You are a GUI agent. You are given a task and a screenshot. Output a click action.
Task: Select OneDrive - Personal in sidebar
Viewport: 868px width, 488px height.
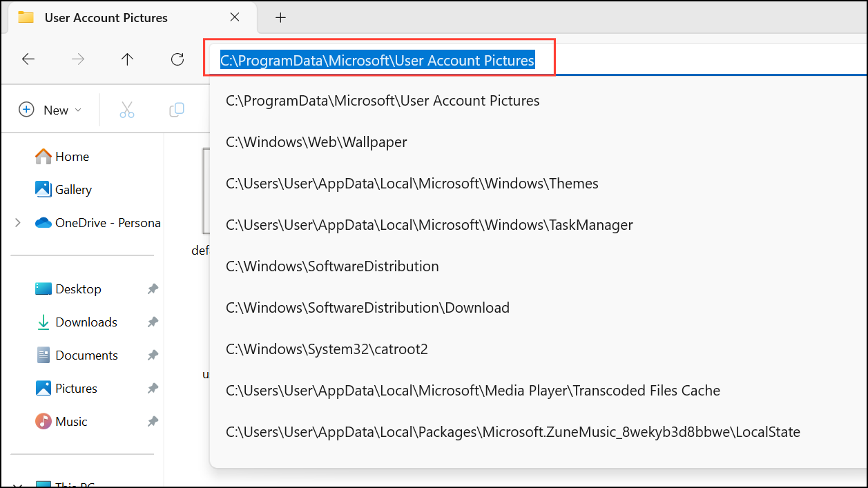click(98, 223)
